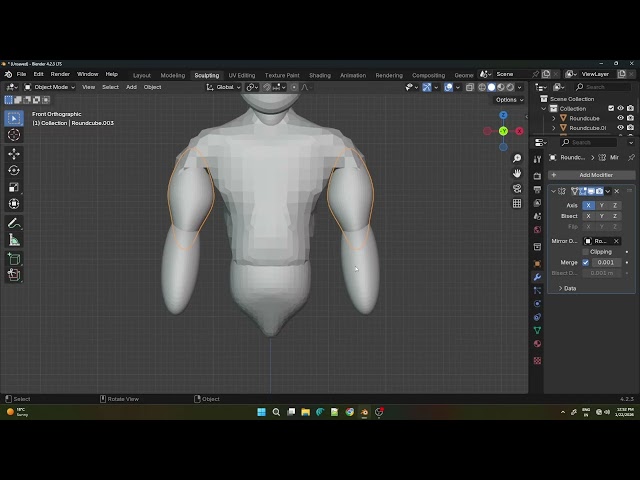The width and height of the screenshot is (640, 480).
Task: Hide Roundcube.0I with its eye icon
Action: (x=620, y=128)
